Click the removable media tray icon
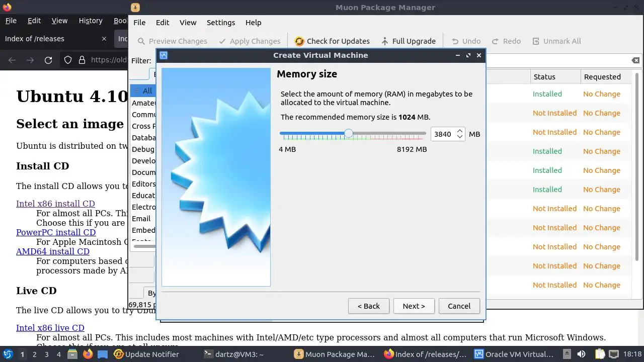This screenshot has width=644, height=362. [567, 354]
